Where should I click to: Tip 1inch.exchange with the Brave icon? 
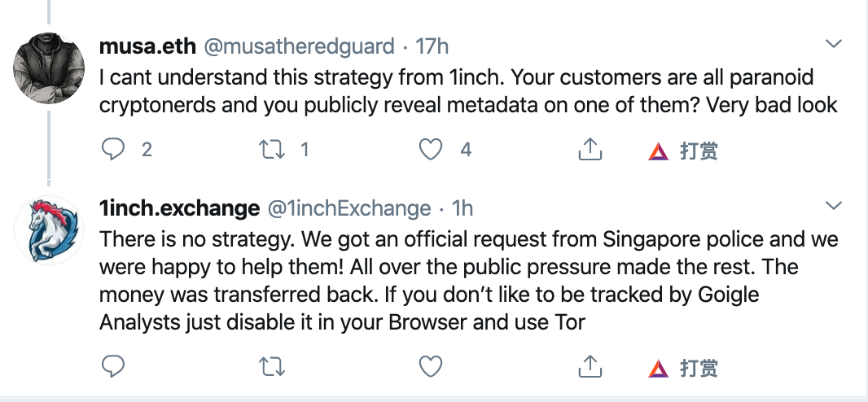tap(682, 369)
